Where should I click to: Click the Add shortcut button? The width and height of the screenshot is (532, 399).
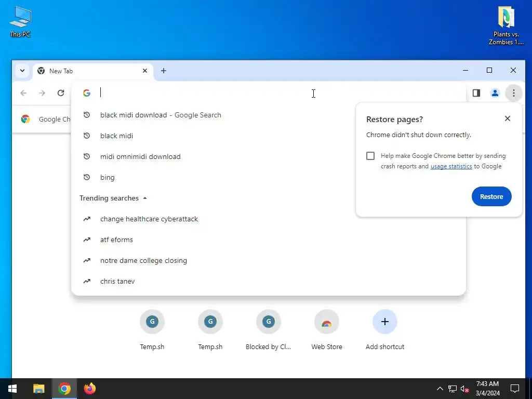point(385,330)
